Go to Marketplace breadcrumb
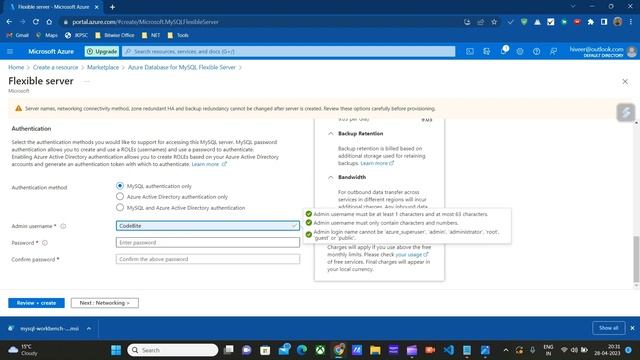640x360 pixels. [x=103, y=67]
